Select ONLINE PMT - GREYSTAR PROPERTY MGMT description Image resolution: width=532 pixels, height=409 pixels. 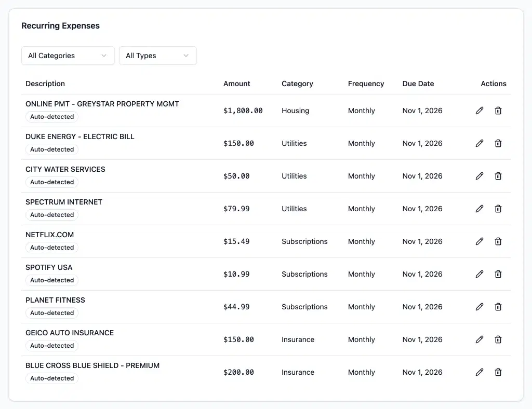[x=102, y=104]
